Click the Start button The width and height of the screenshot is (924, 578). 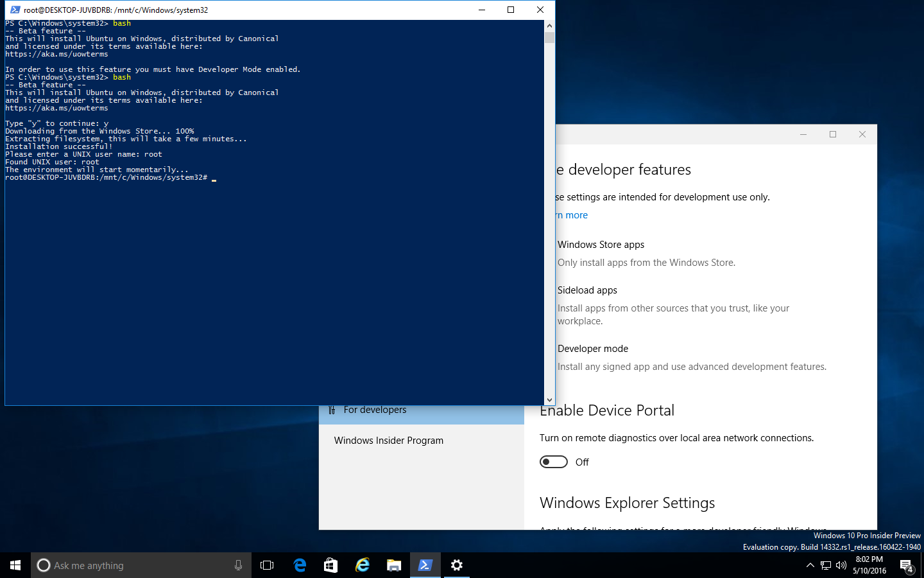14,565
